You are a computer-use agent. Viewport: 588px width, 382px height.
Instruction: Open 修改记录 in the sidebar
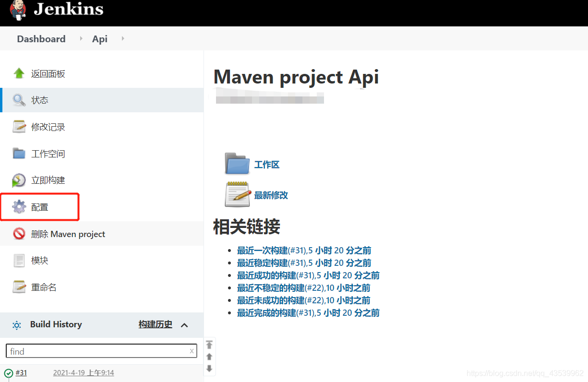coord(48,127)
